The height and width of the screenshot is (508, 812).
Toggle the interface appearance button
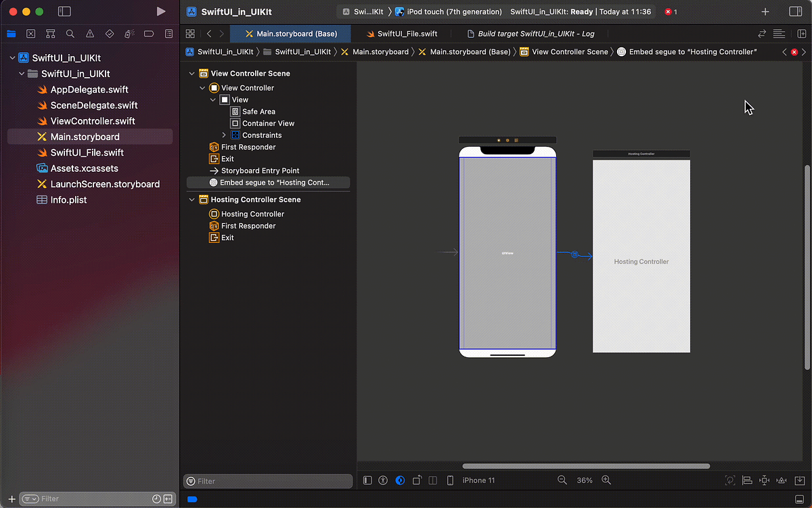tap(399, 480)
